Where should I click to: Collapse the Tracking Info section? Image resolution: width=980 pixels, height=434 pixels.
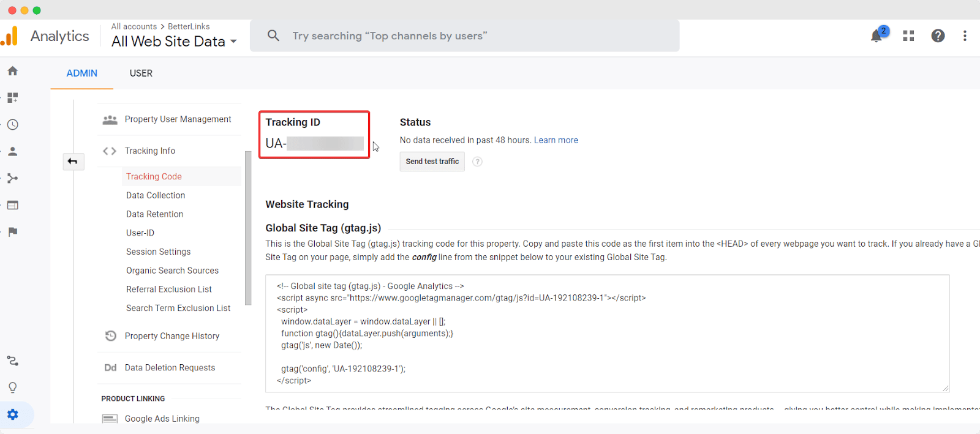coord(149,151)
